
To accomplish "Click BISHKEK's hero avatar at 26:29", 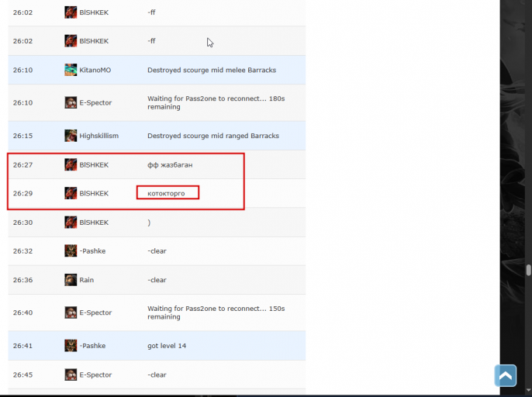I will [x=71, y=193].
